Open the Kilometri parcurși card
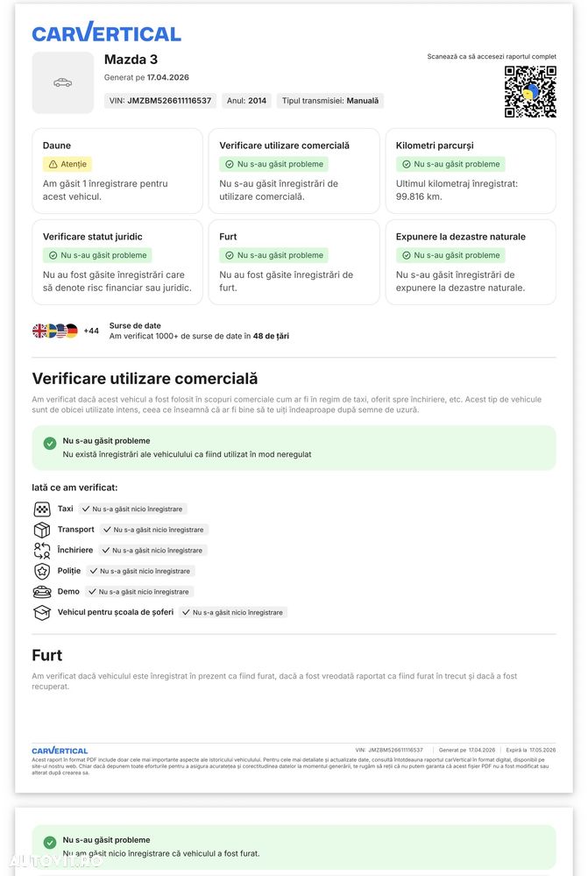This screenshot has height=876, width=588. [x=471, y=171]
